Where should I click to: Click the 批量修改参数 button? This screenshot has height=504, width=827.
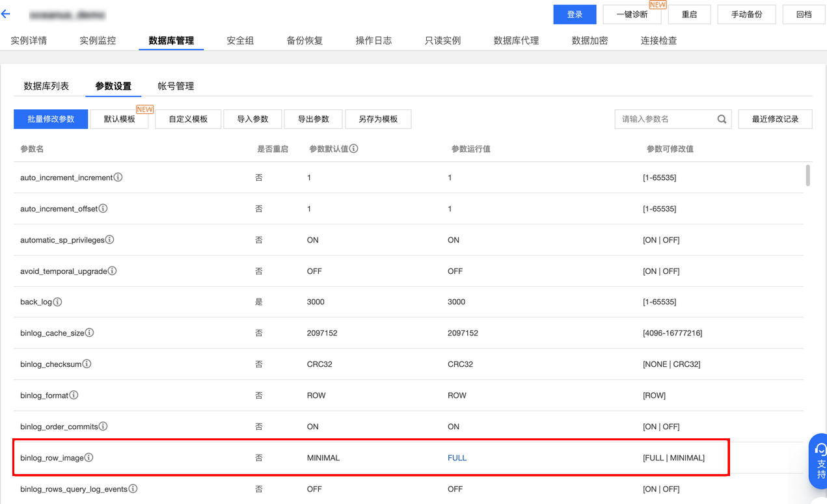(51, 119)
